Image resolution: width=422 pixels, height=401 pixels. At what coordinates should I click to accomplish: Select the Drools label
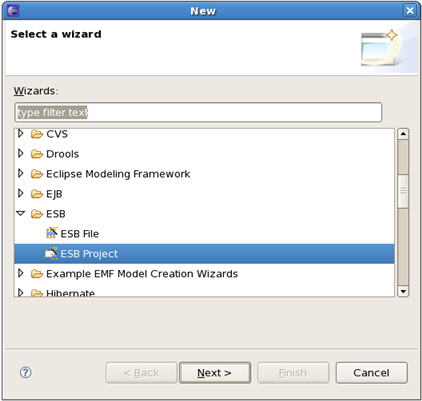click(x=63, y=154)
